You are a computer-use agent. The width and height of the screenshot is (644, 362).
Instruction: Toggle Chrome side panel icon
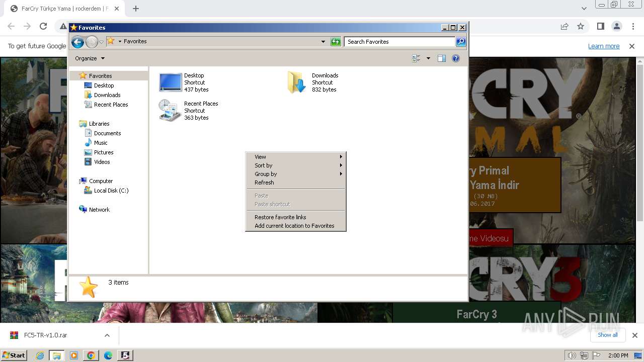pyautogui.click(x=601, y=26)
